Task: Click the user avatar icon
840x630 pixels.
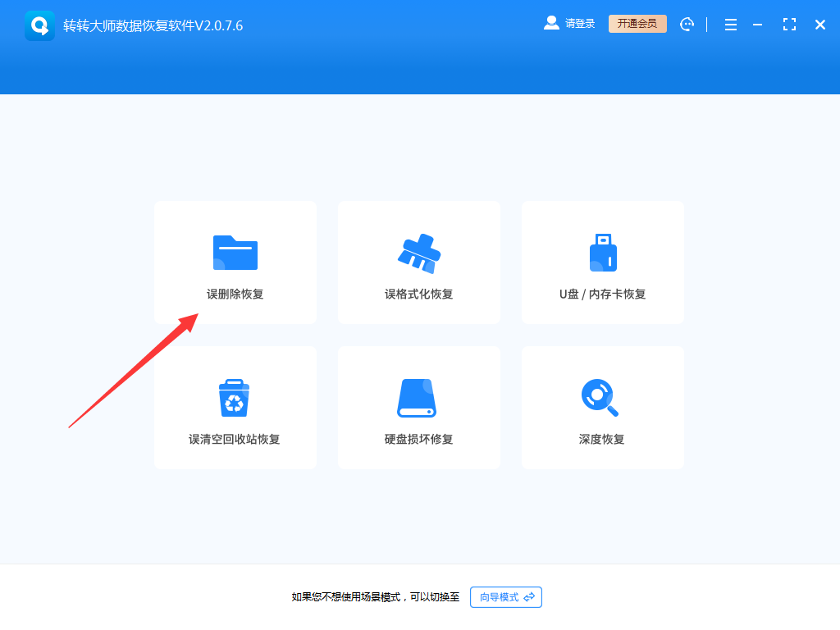Action: click(551, 22)
